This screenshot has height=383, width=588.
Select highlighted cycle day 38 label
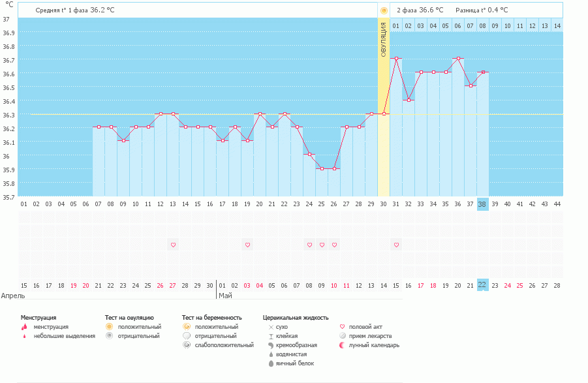482,204
